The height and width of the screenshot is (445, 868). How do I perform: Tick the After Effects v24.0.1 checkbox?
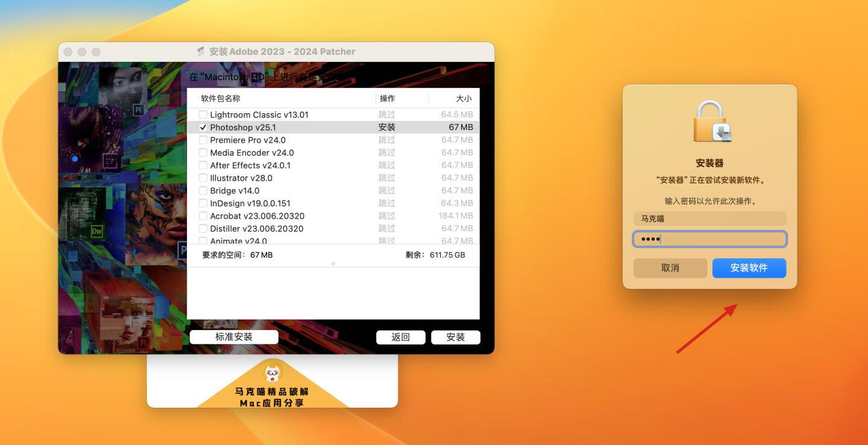click(203, 165)
